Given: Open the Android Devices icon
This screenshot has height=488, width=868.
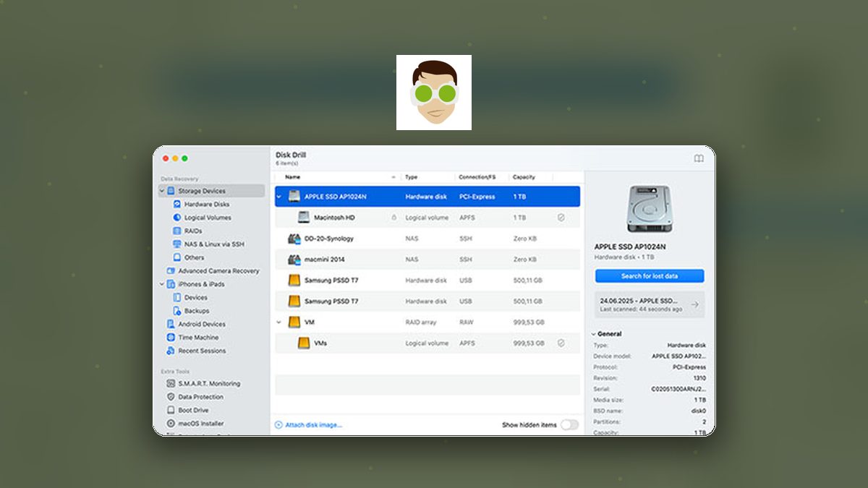Looking at the screenshot, I should tap(171, 324).
